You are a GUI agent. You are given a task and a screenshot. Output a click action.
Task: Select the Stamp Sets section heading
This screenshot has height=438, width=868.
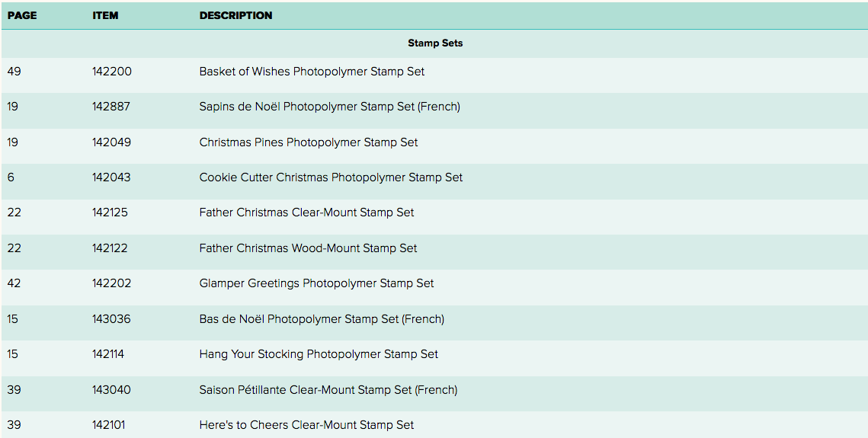435,43
